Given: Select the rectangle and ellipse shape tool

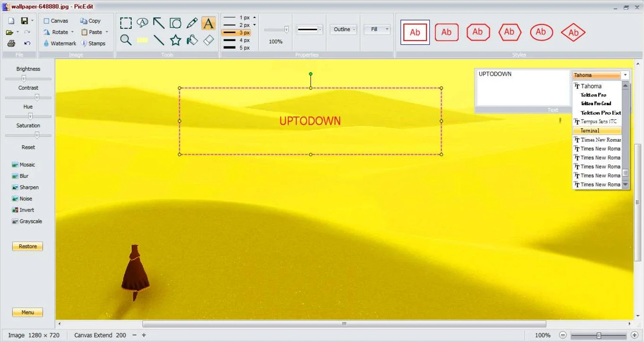Looking at the screenshot, I should [x=175, y=23].
